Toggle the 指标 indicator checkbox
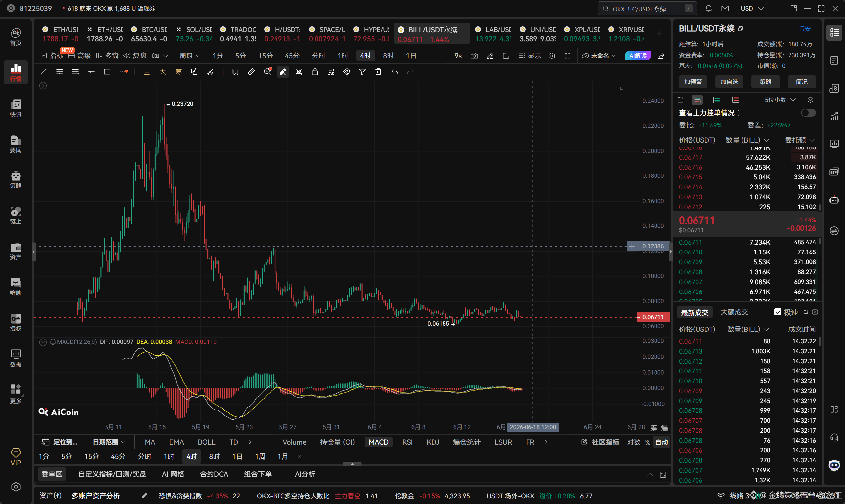845x504 pixels. click(43, 56)
